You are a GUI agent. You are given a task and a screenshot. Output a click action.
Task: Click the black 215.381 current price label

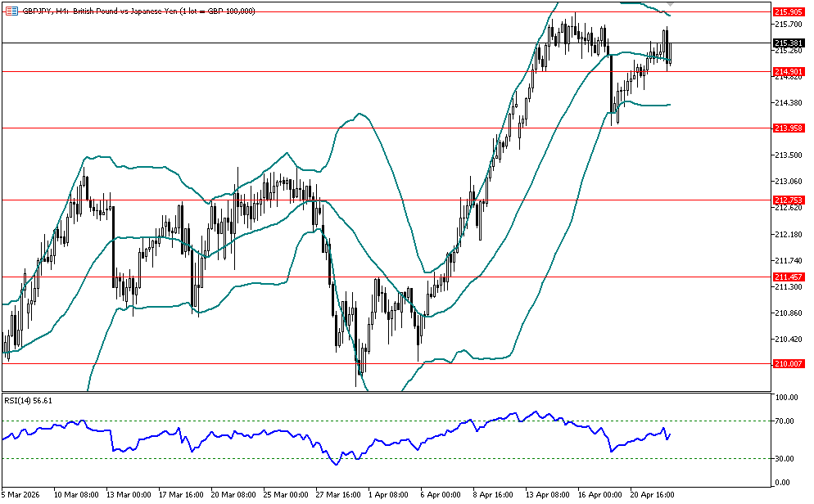[x=787, y=43]
